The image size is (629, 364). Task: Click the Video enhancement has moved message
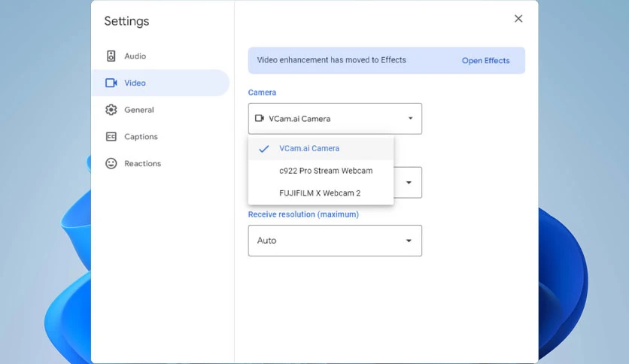pos(331,60)
